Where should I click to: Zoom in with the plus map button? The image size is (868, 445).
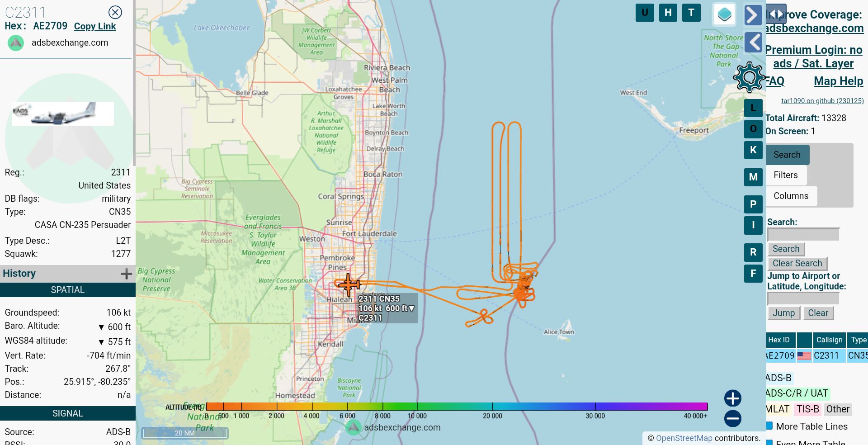coord(733,398)
